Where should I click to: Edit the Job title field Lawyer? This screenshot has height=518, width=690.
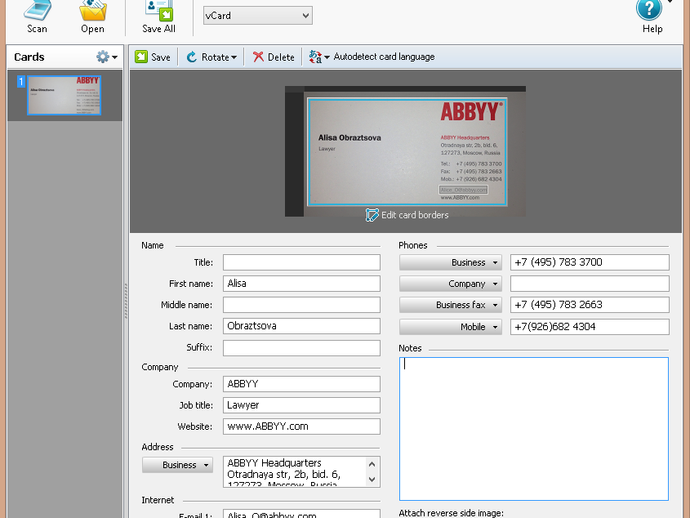tap(301, 405)
